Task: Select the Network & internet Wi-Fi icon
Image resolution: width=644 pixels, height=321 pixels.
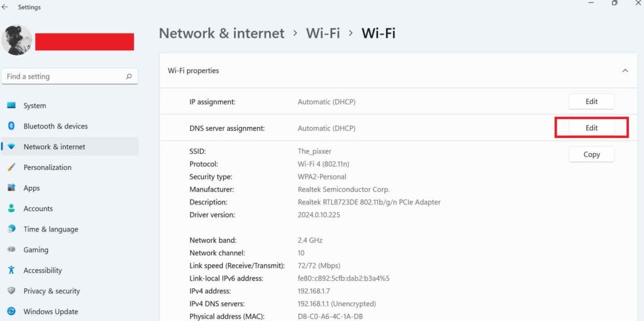Action: [x=11, y=147]
